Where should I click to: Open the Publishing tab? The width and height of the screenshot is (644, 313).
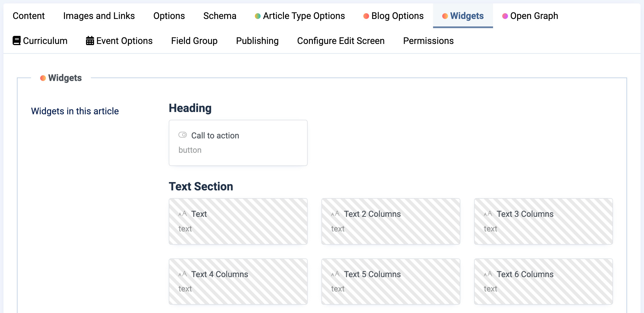coord(257,41)
